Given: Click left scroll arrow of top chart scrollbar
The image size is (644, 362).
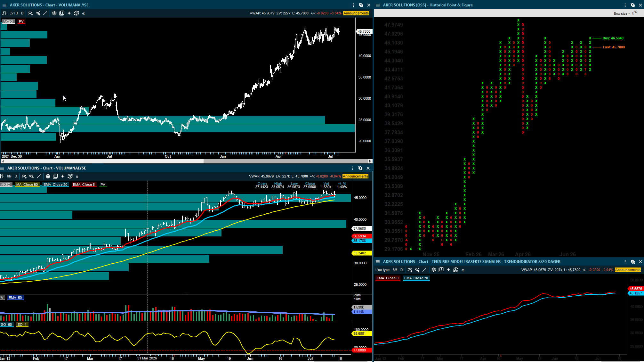Looking at the screenshot, I should coord(3,161).
